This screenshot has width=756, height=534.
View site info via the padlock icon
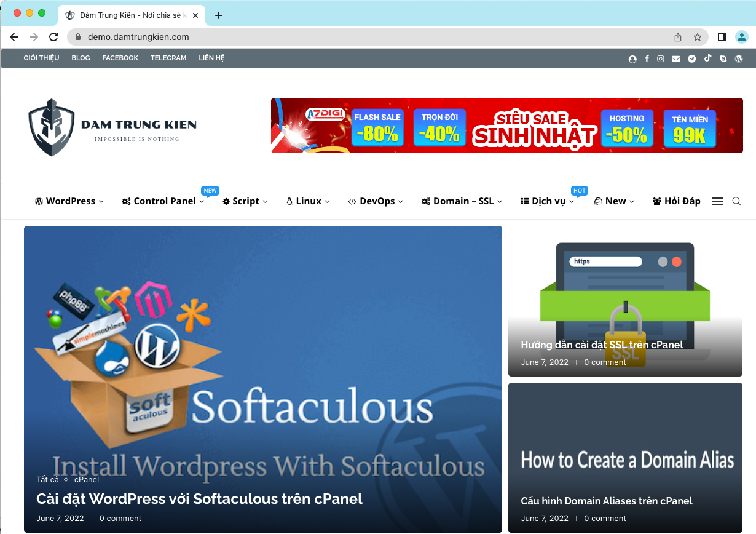click(x=77, y=37)
